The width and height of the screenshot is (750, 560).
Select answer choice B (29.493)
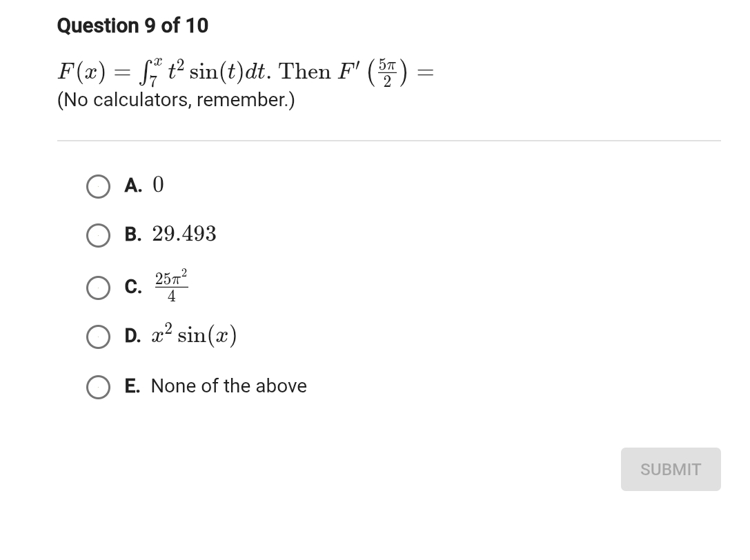98,235
